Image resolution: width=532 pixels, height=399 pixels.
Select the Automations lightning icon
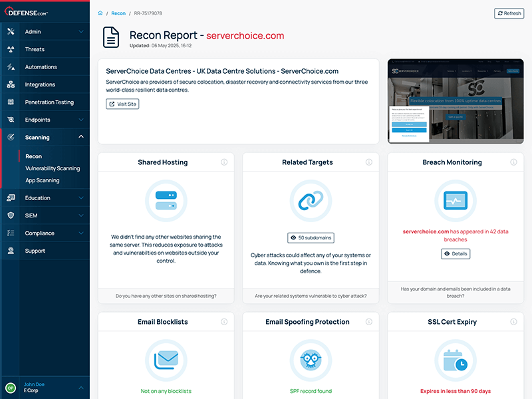pyautogui.click(x=11, y=66)
